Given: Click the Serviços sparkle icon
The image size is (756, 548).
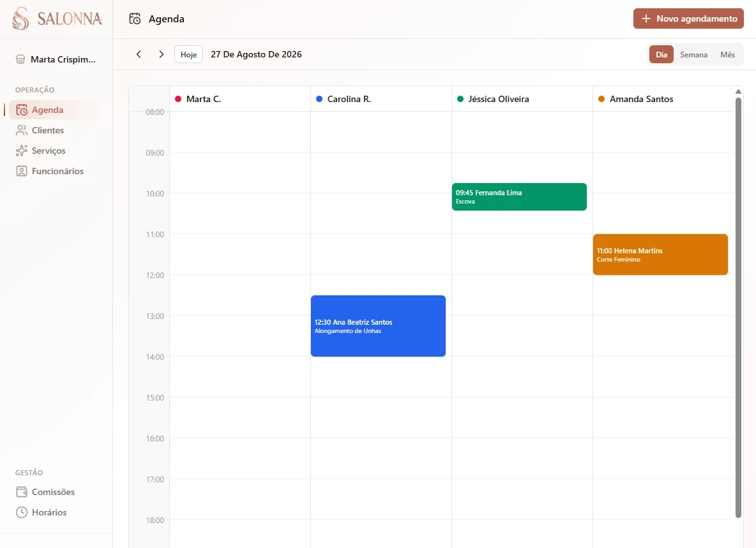Looking at the screenshot, I should [22, 151].
